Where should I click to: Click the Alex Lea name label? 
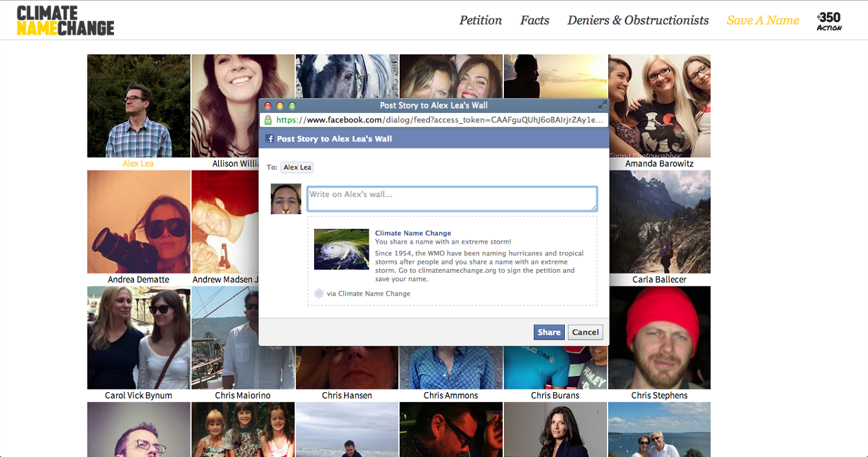pyautogui.click(x=138, y=164)
